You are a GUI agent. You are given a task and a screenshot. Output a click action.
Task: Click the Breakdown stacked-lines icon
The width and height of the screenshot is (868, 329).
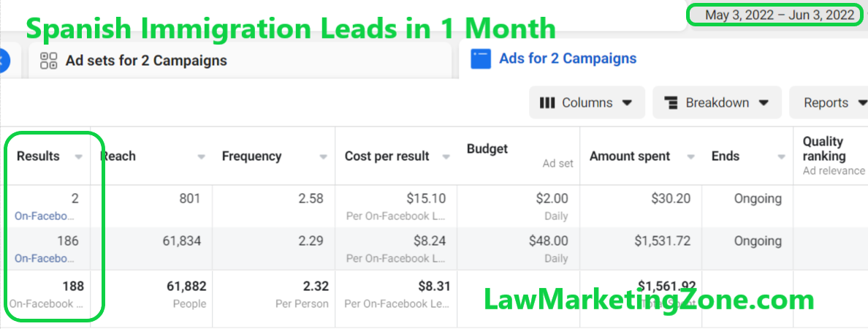click(x=671, y=102)
